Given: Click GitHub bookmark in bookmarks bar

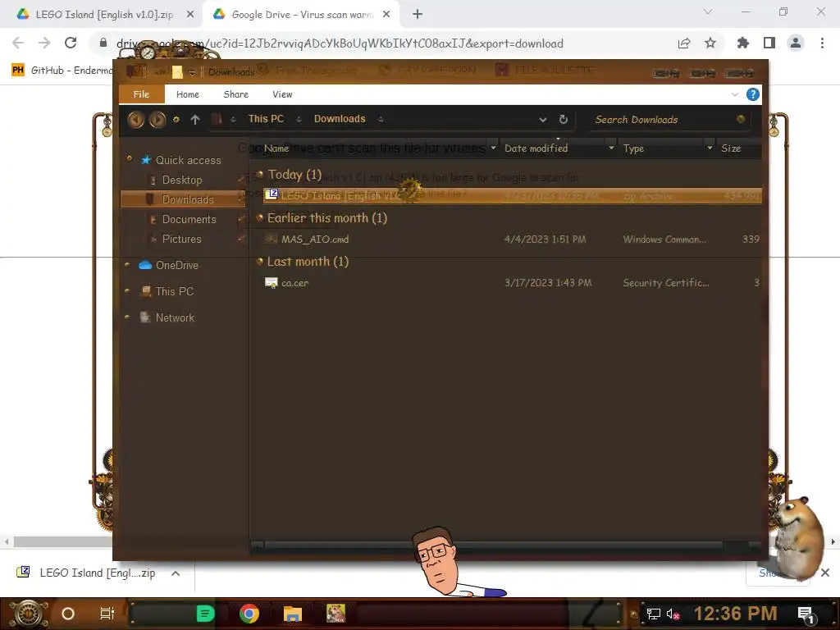Looking at the screenshot, I should point(62,71).
